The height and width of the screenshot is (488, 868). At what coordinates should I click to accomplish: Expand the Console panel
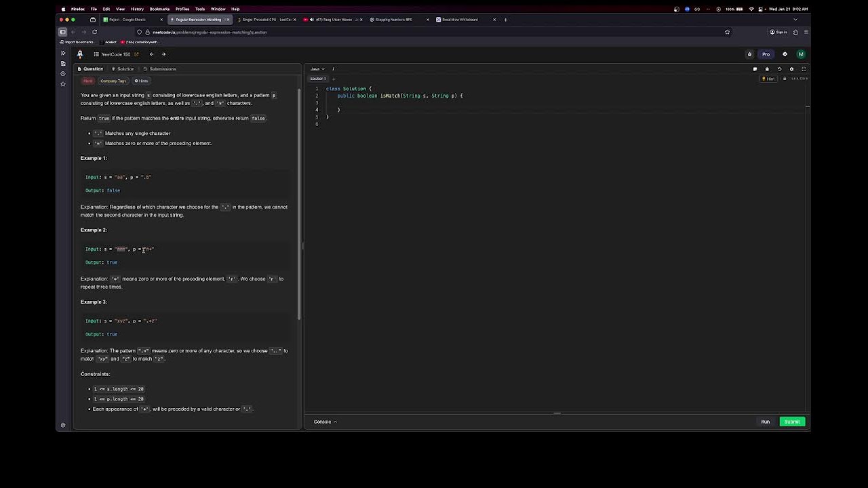(x=325, y=422)
